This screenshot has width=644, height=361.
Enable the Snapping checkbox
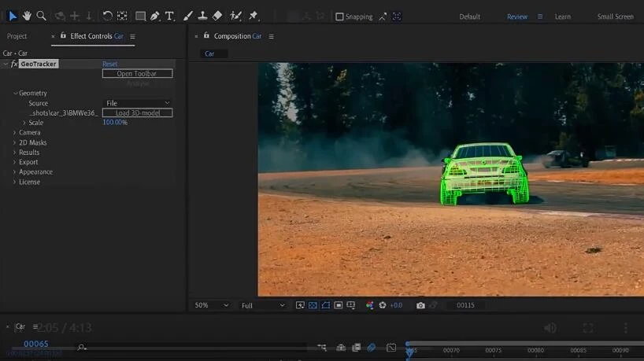[x=339, y=17]
